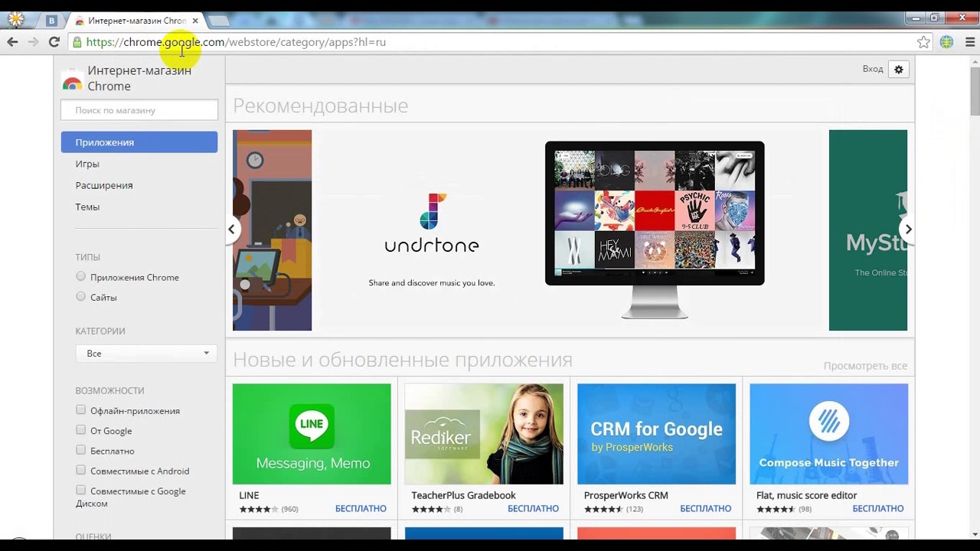Image resolution: width=980 pixels, height=551 pixels.
Task: Click the browser back arrow
Action: coord(12,42)
